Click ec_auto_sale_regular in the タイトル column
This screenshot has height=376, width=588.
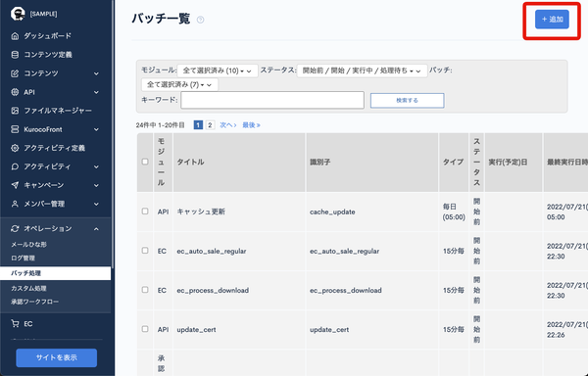click(x=212, y=252)
